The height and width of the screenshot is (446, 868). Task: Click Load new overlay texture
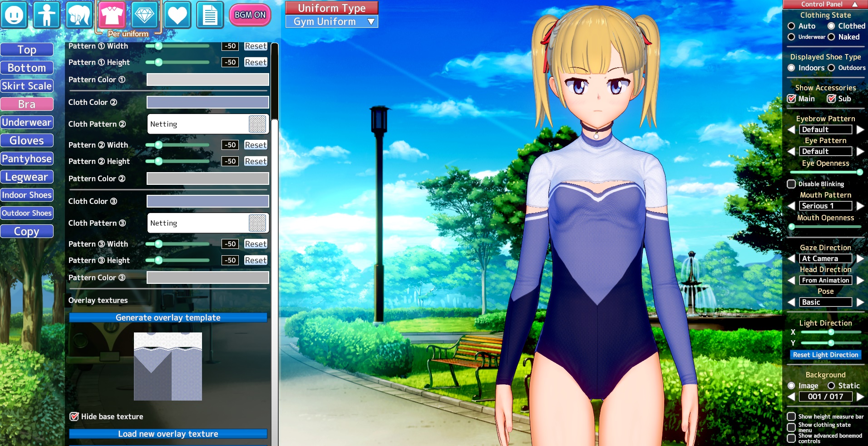pyautogui.click(x=168, y=434)
